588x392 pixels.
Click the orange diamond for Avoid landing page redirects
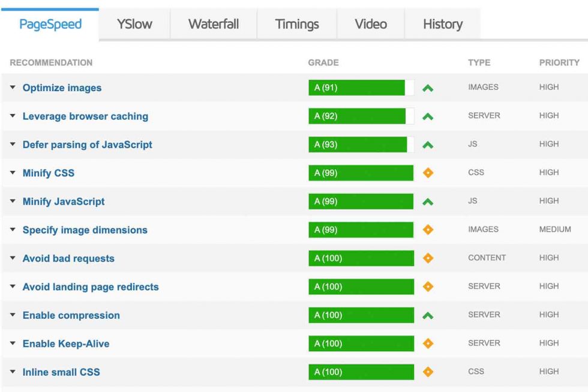pyautogui.click(x=428, y=287)
